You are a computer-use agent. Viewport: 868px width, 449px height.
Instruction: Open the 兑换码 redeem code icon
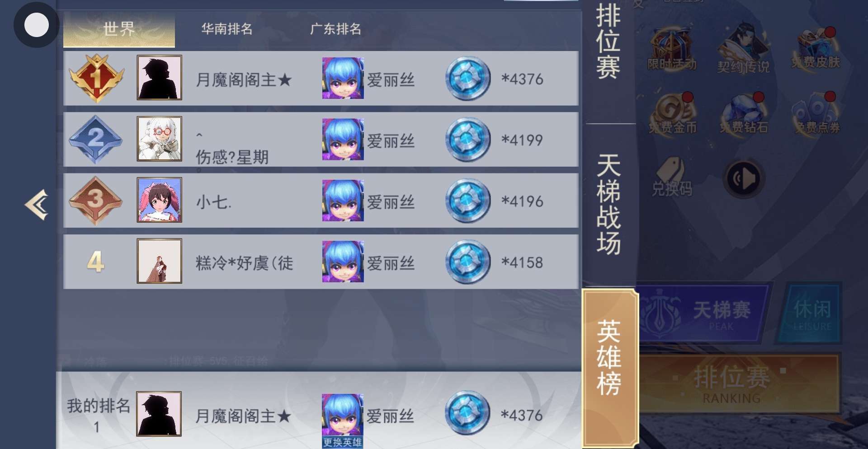point(672,177)
